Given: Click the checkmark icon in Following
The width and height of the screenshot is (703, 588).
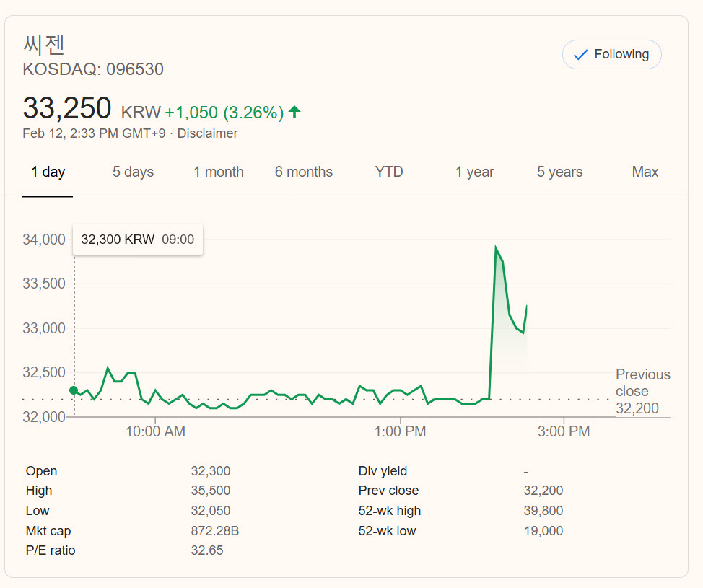Looking at the screenshot, I should pyautogui.click(x=580, y=55).
